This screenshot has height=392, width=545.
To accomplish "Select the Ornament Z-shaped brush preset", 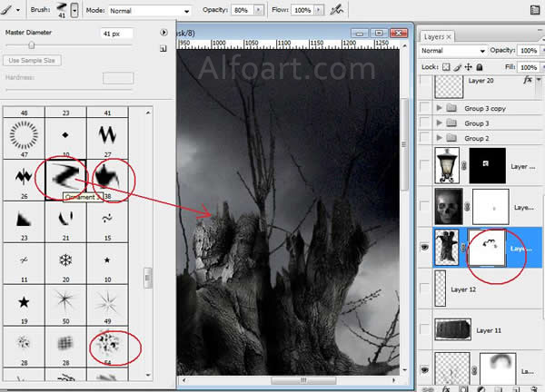I will (x=65, y=177).
